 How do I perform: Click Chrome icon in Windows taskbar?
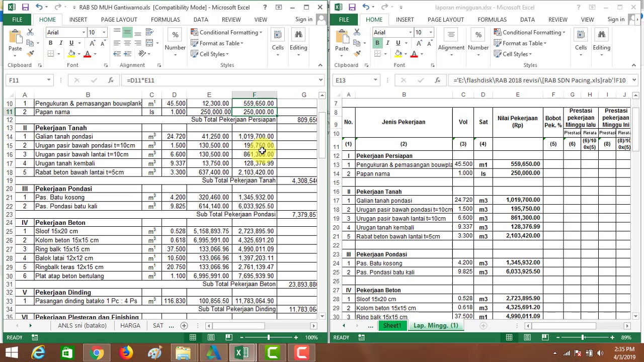pyautogui.click(x=97, y=353)
